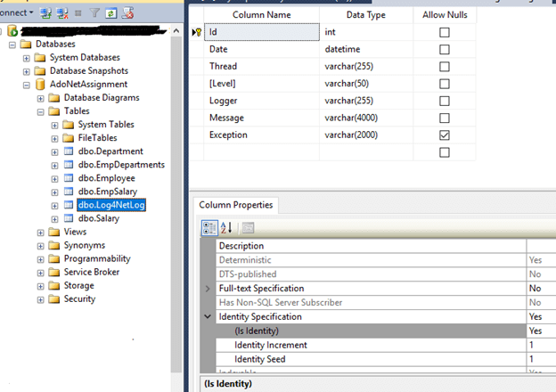
Task: Toggle Allow Nulls for Message column
Action: (x=445, y=118)
